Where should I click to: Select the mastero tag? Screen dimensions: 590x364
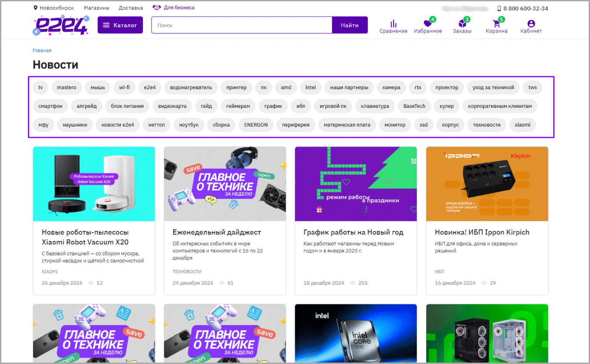click(67, 87)
